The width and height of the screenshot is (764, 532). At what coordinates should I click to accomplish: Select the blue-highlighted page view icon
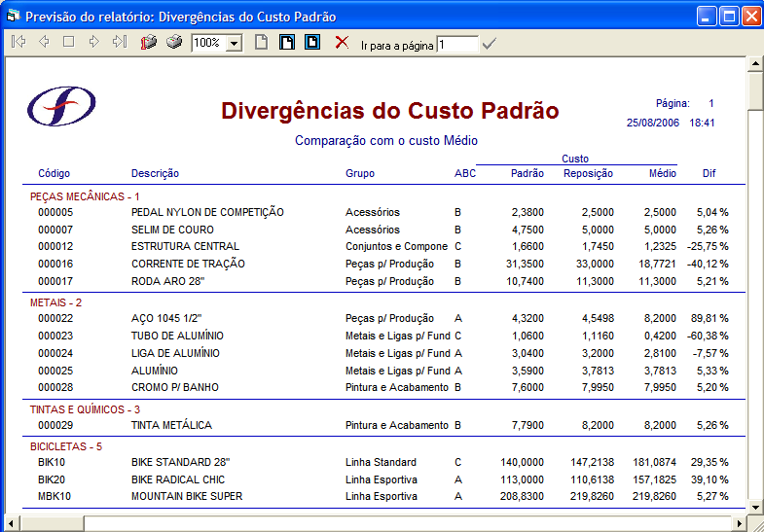(x=312, y=43)
